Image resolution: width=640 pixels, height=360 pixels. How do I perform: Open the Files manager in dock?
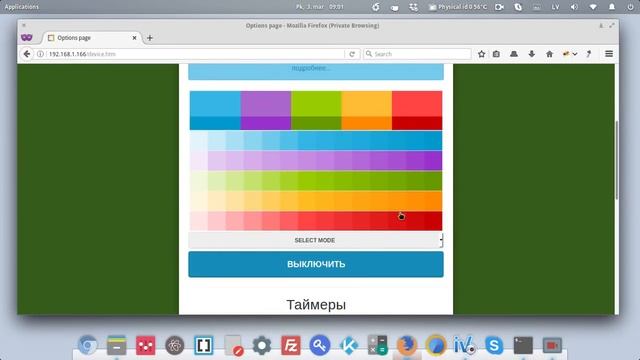117,345
